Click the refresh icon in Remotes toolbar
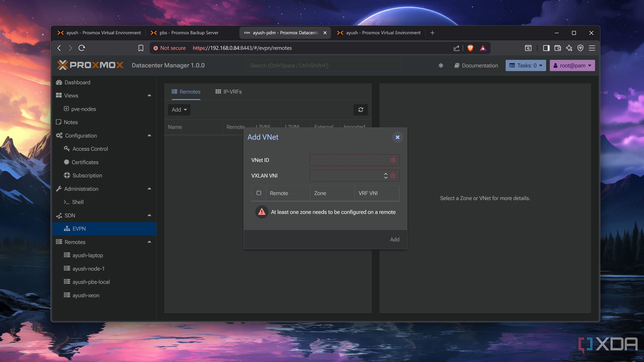Screen dimensions: 644x362 point(361,110)
